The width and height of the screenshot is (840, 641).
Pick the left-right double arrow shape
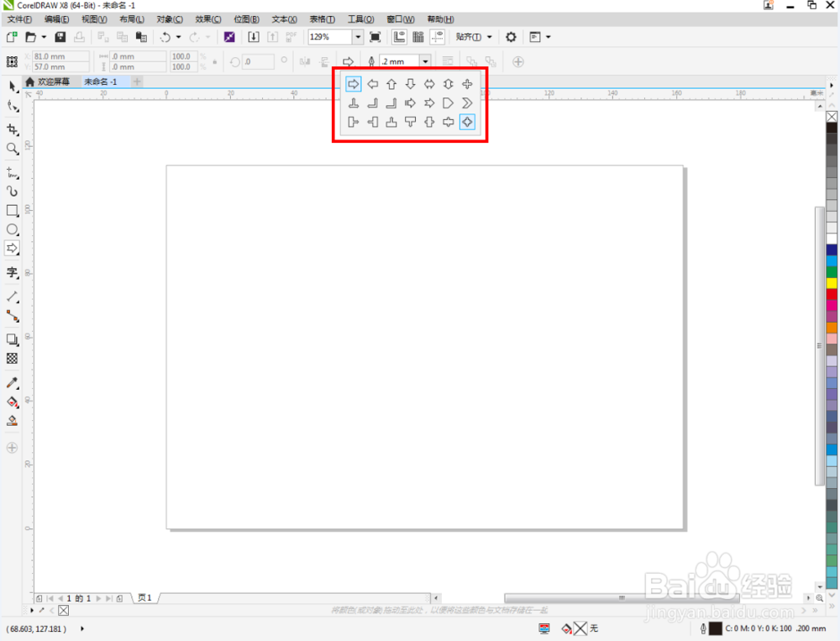429,84
